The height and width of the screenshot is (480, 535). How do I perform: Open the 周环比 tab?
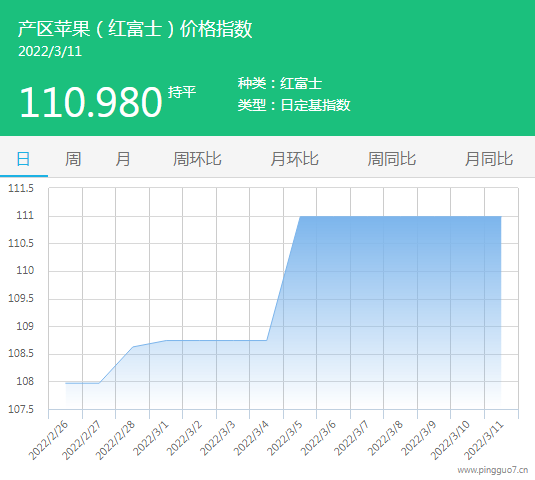(x=197, y=159)
